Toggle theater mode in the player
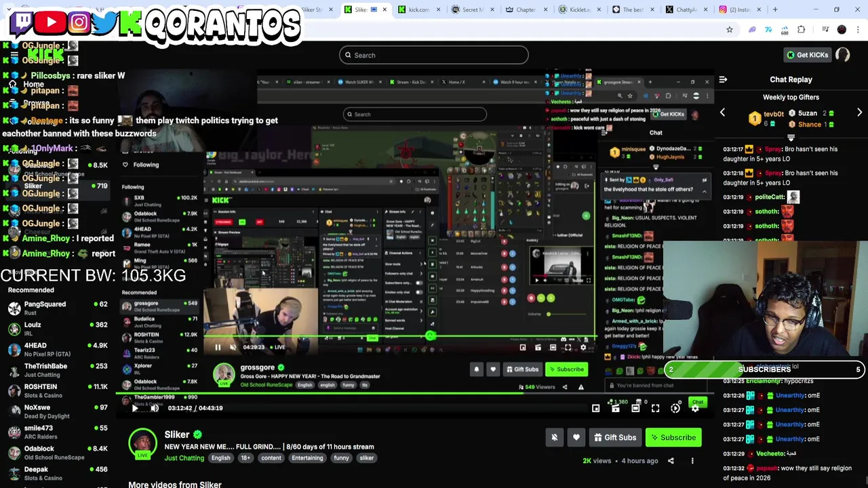Screen dimensions: 868x488 point(635,408)
